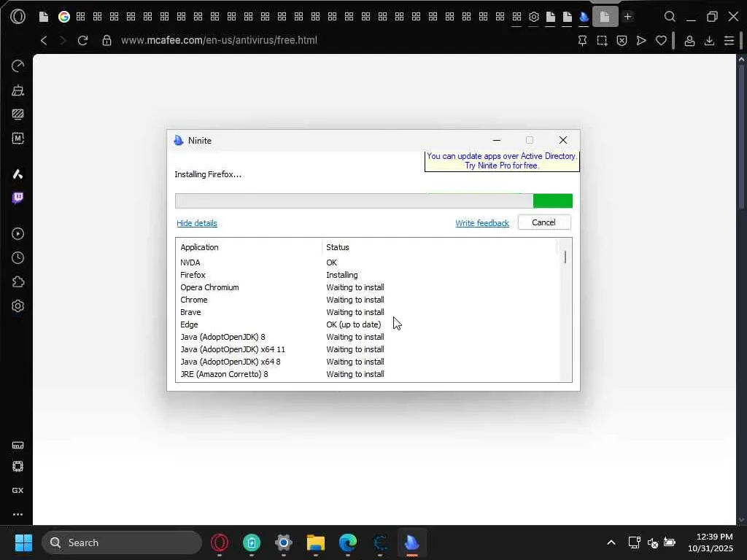
Task: Open File Explorer from the taskbar
Action: [x=316, y=542]
